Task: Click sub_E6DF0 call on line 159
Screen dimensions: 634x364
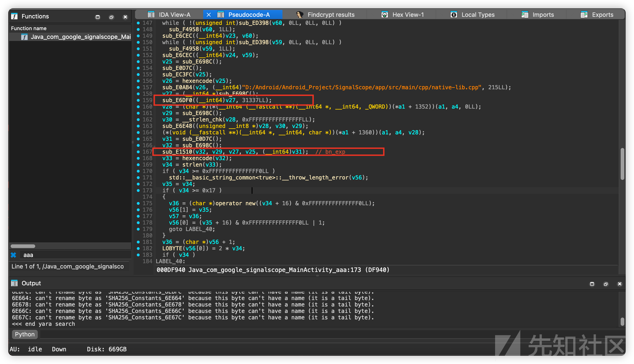Action: [177, 100]
